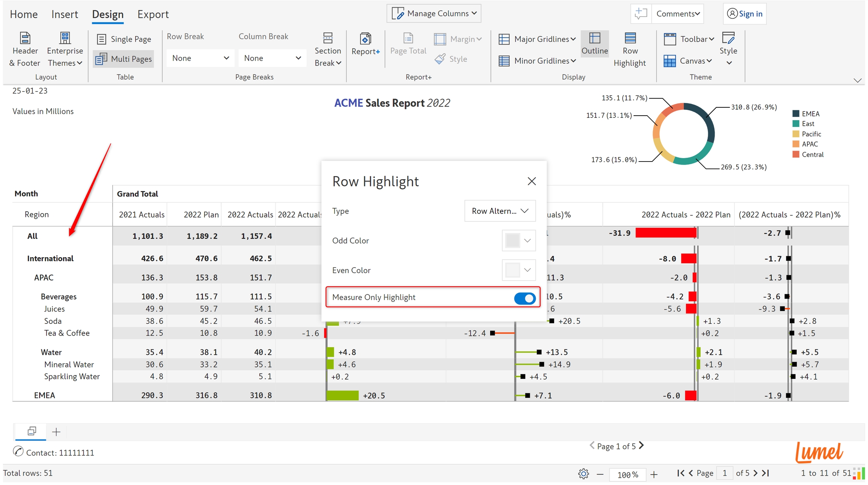This screenshot has height=485, width=868.
Task: Open Manage Columns dropdown
Action: pos(434,14)
